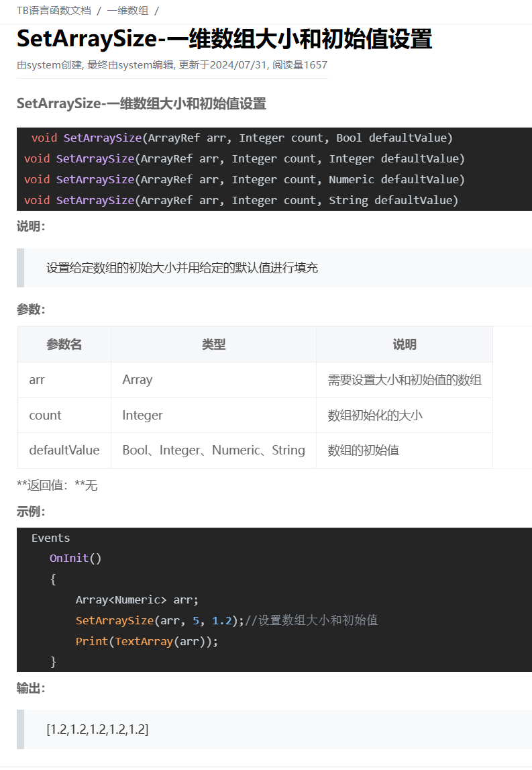Select the defaultValue parameter name cell
Image resolution: width=532 pixels, height=770 pixels.
tap(64, 450)
